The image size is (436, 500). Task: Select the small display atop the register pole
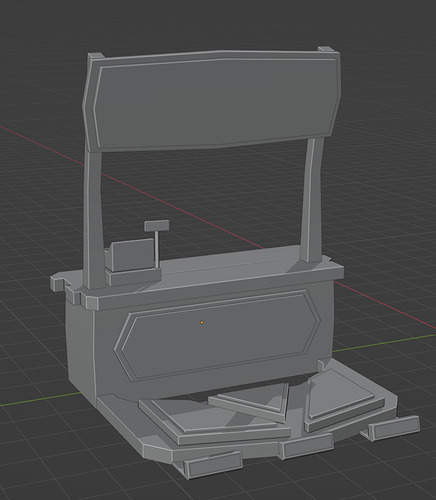(157, 225)
